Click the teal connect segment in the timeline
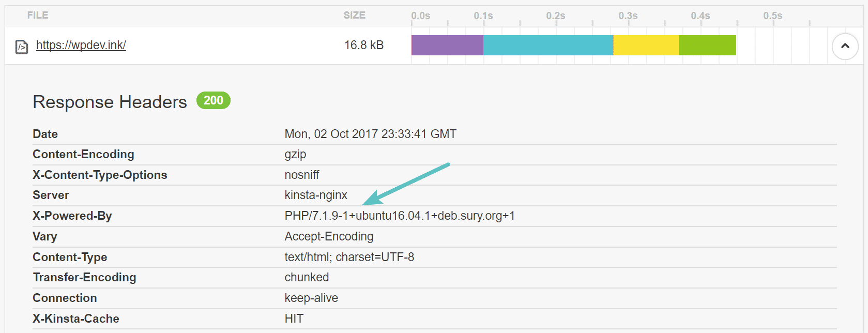Viewport: 868px width, 333px height. click(547, 45)
